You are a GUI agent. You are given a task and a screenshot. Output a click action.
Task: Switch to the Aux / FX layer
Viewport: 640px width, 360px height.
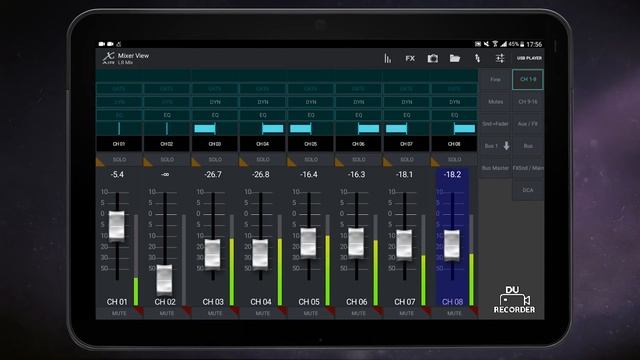click(x=528, y=124)
